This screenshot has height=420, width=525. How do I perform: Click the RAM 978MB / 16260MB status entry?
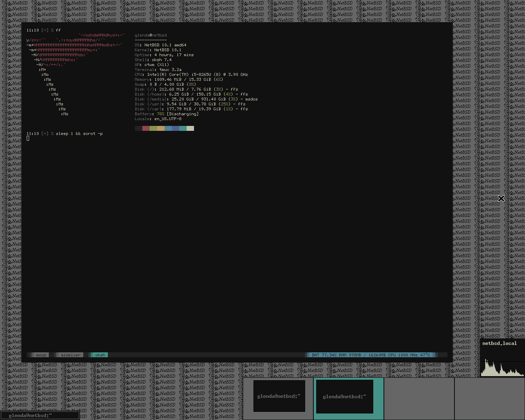coord(363,355)
